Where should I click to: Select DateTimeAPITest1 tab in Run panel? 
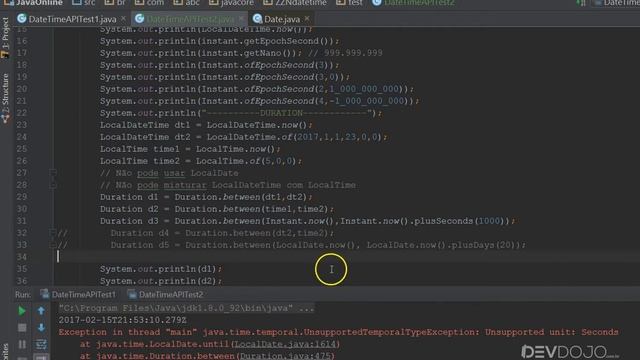(x=83, y=295)
